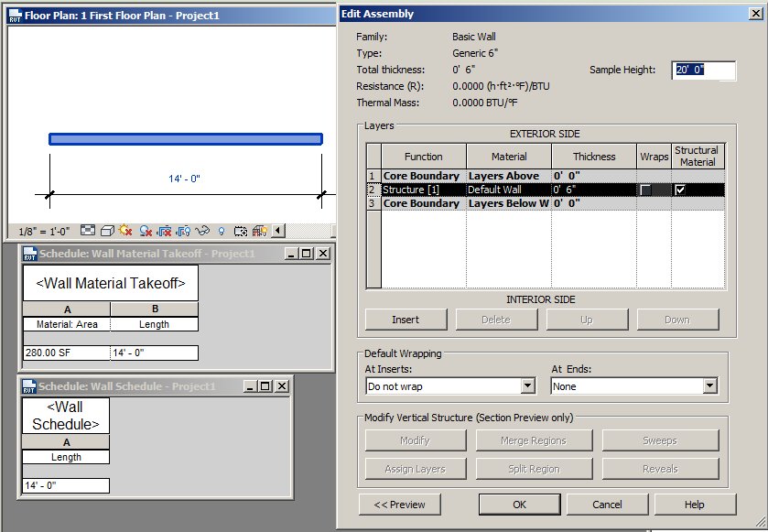
Task: Minimize the Wall Material Takeoff schedule window
Action: tap(291, 254)
